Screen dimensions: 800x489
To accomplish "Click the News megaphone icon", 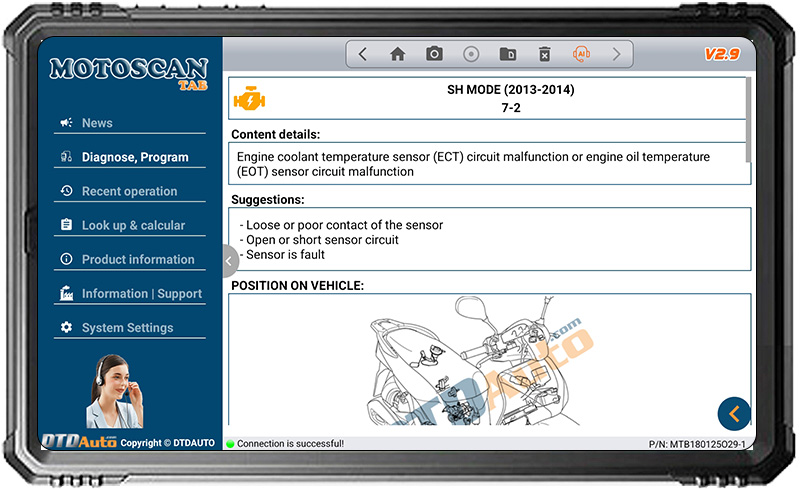I will (66, 123).
